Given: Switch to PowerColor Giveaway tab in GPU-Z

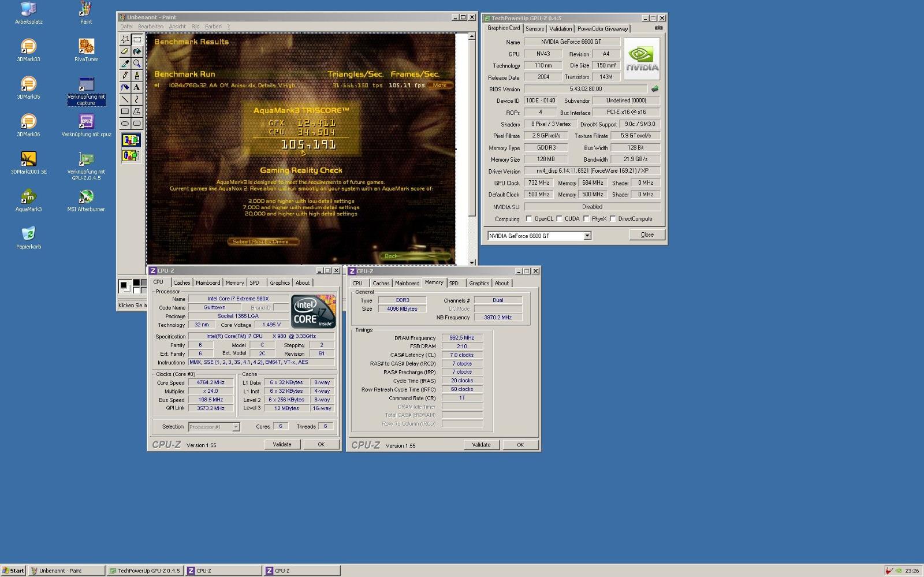Looking at the screenshot, I should tap(602, 29).
